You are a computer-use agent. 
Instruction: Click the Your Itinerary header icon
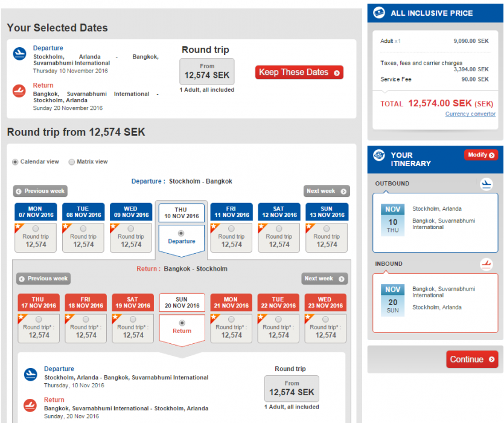(x=379, y=155)
